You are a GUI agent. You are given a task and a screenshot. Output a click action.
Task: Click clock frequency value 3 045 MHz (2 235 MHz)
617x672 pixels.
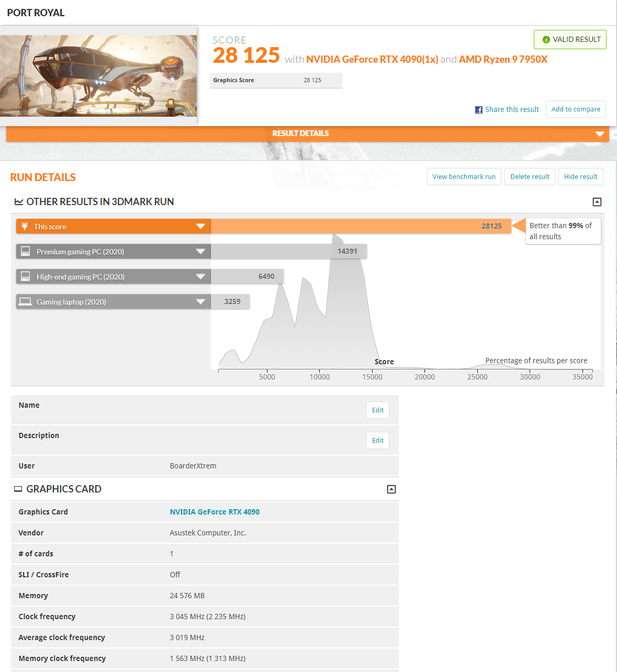click(208, 617)
